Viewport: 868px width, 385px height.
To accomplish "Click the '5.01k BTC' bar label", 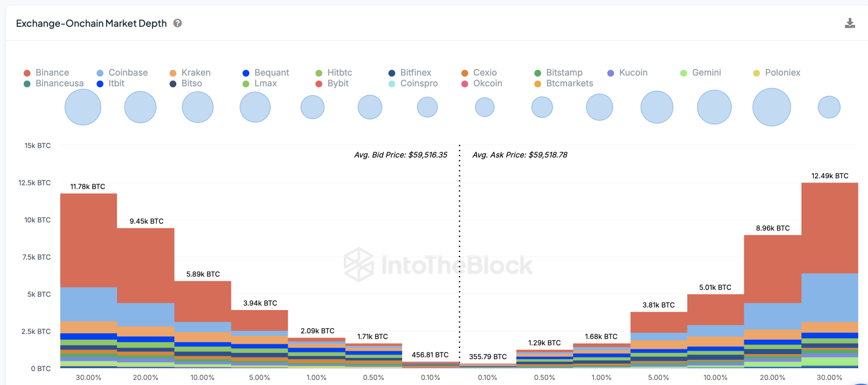I will pos(715,287).
